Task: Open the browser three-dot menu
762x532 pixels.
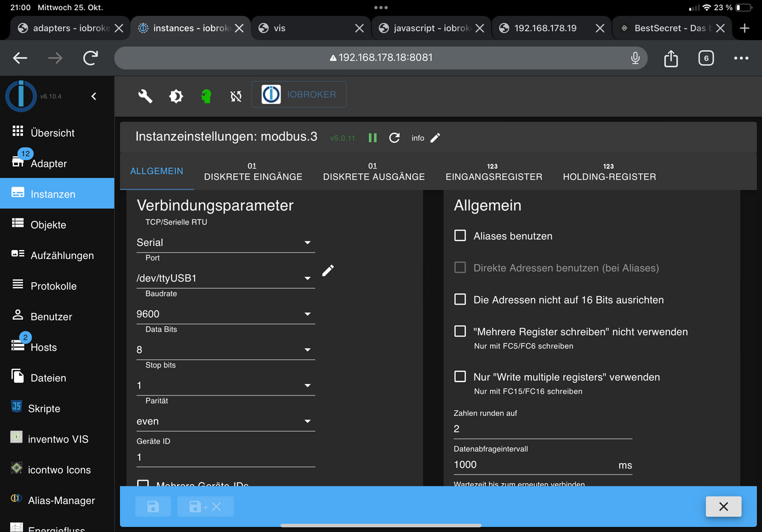Action: point(741,58)
